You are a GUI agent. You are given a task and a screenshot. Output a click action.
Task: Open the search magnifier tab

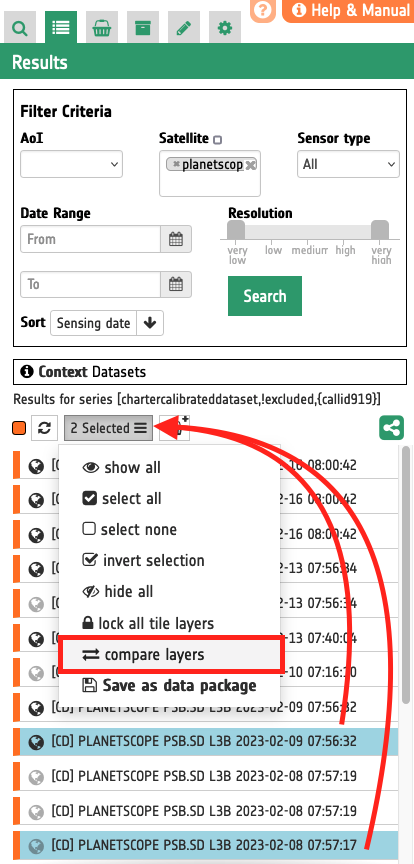[x=20, y=28]
